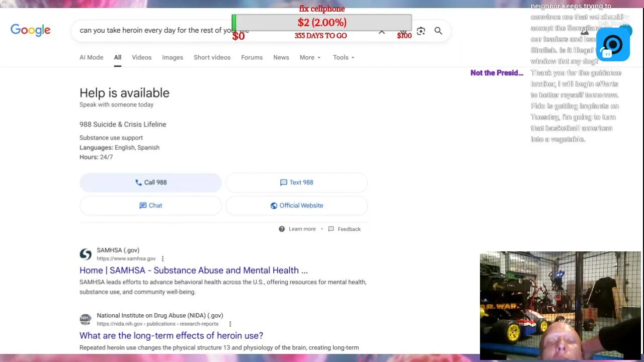Screen dimensions: 644x362
Task: Open search by image camera icon
Action: [x=421, y=31]
